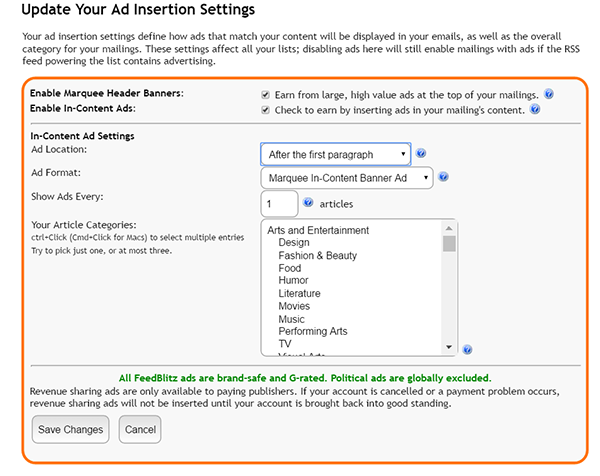Select Music in category list

(291, 319)
